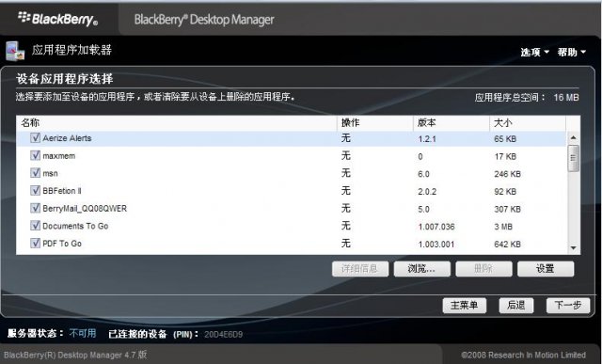The image size is (602, 364).
Task: Click the 16 MB total space value
Action: coord(566,98)
